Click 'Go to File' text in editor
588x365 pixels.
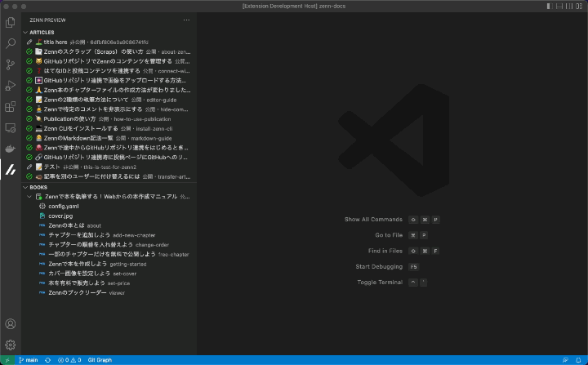pyautogui.click(x=389, y=235)
